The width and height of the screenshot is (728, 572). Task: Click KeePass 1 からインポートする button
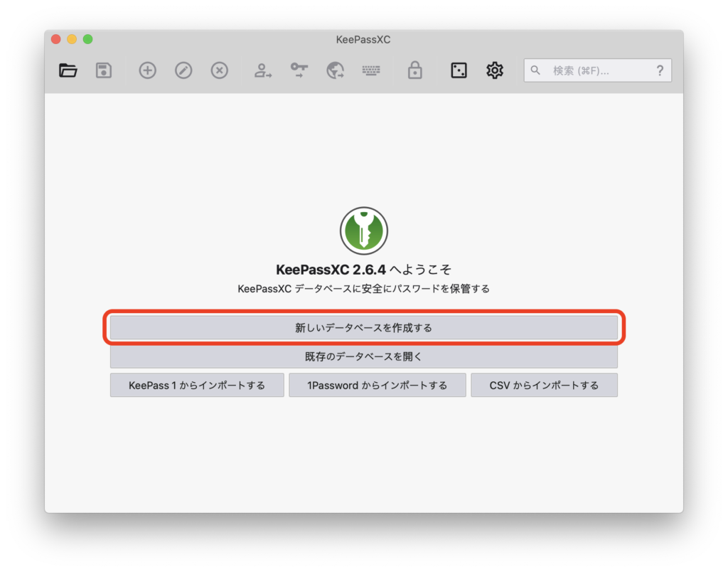(x=197, y=385)
